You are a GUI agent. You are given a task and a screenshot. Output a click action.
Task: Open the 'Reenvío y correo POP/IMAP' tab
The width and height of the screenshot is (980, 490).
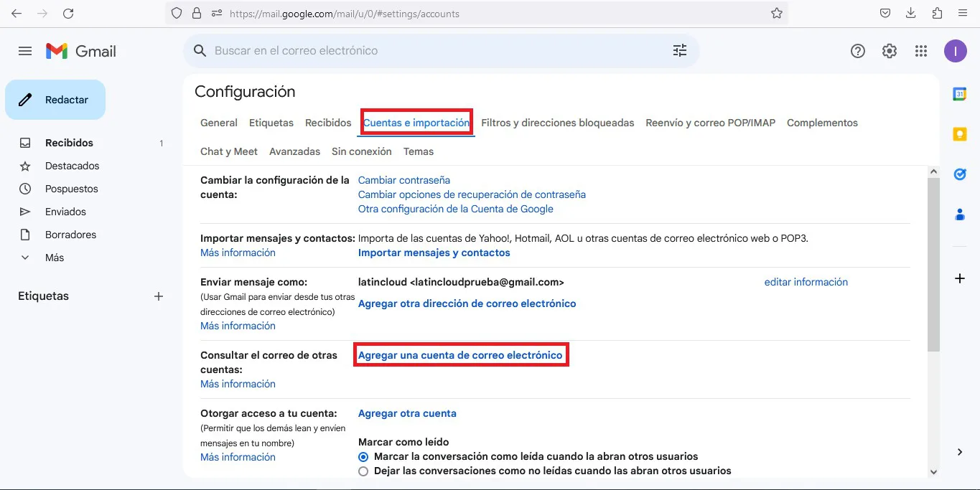(710, 123)
